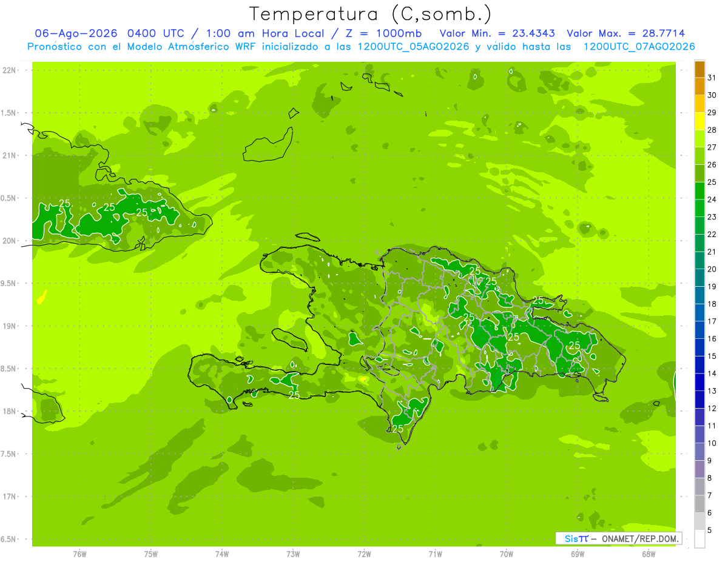Screen dimensions: 728x562
Task: Click the "Z = 1000mb" level text
Action: click(382, 33)
